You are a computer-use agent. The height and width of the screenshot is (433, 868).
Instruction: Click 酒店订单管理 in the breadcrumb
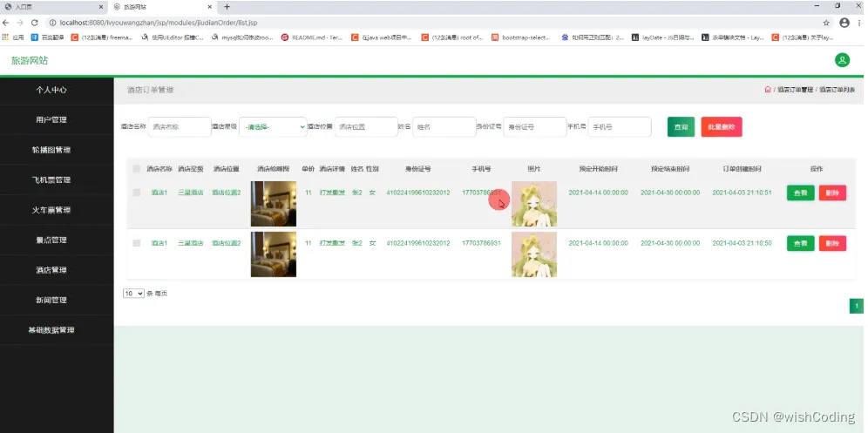pyautogui.click(x=795, y=89)
